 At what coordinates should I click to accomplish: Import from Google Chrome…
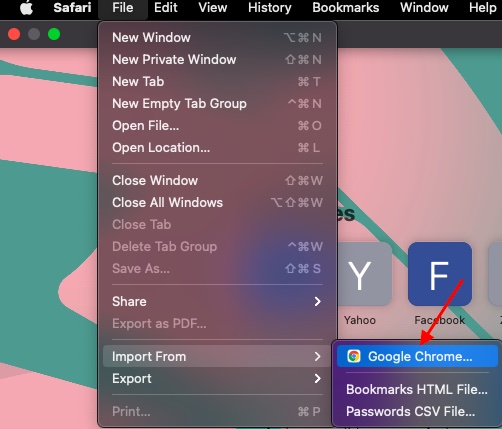[418, 356]
